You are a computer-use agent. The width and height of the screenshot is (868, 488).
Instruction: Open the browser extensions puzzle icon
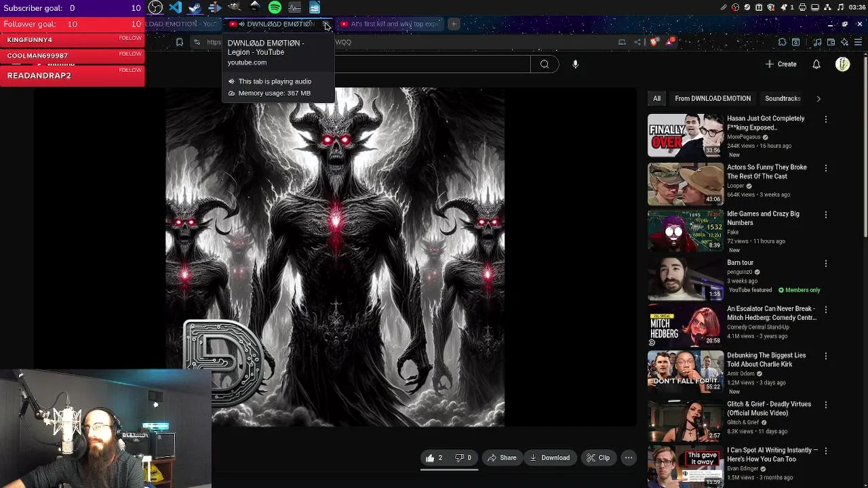click(782, 42)
